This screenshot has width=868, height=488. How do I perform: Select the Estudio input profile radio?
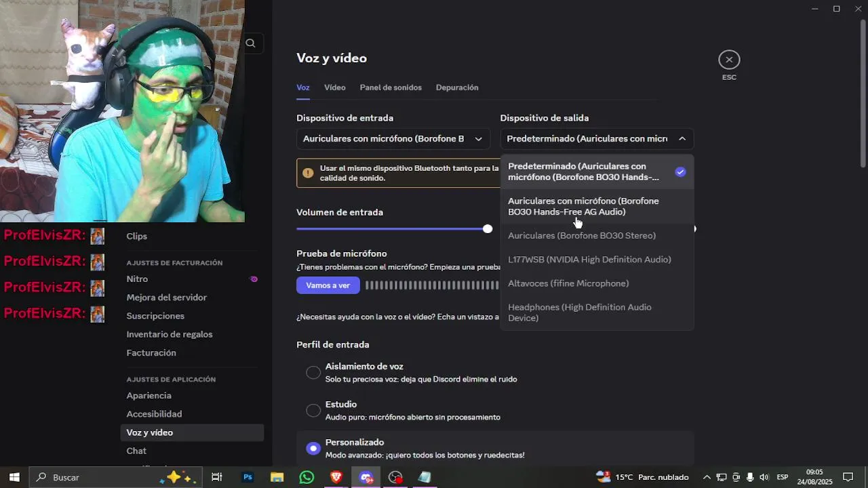coord(313,410)
